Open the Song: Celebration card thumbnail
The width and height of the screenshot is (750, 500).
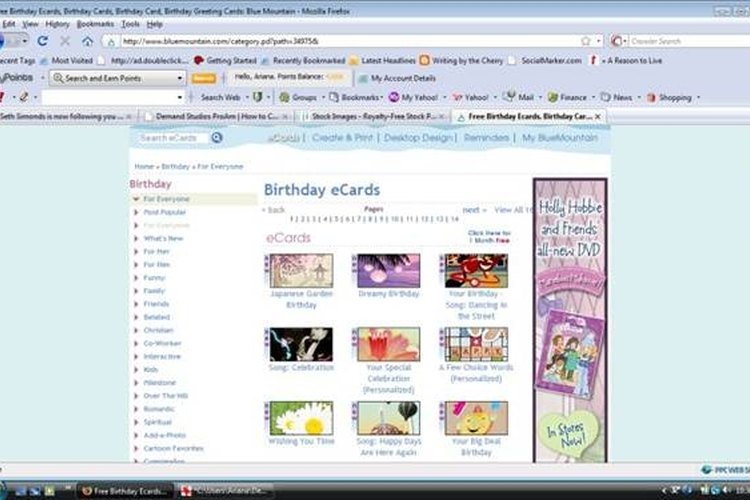pos(301,344)
